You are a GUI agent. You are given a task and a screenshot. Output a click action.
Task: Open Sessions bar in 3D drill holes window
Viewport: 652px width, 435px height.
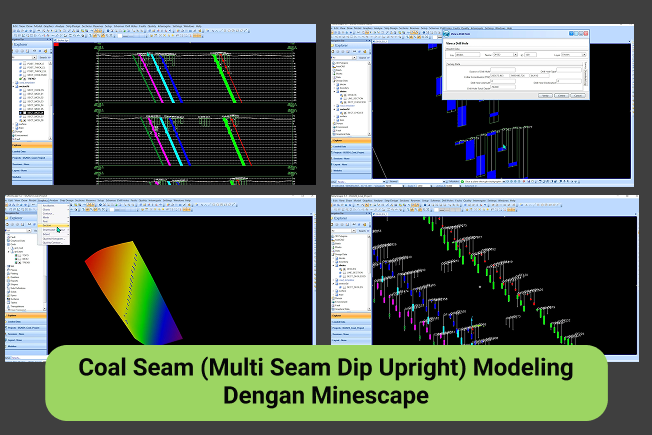[x=351, y=334]
